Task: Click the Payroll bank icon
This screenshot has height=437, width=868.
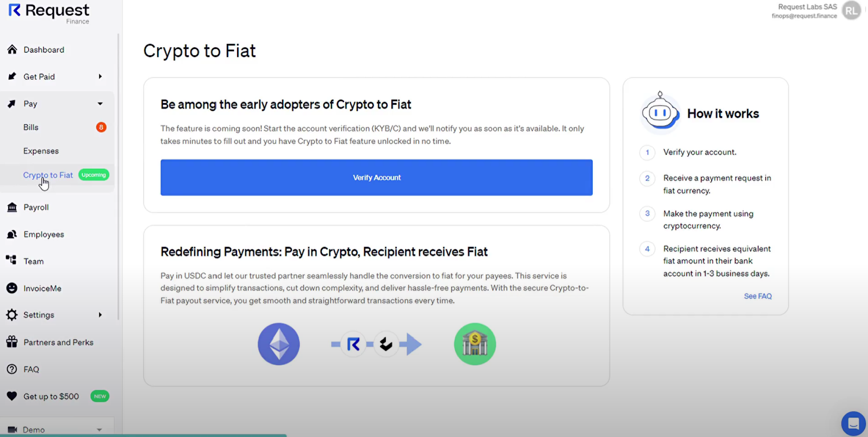Action: (x=12, y=207)
